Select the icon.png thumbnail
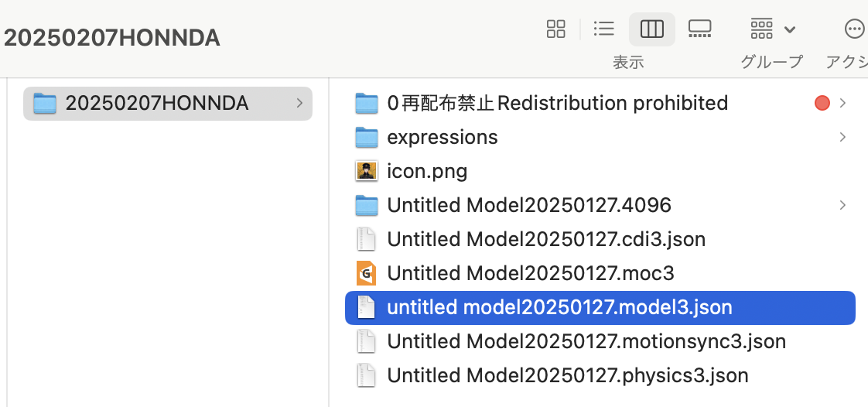The height and width of the screenshot is (407, 868). (x=366, y=171)
